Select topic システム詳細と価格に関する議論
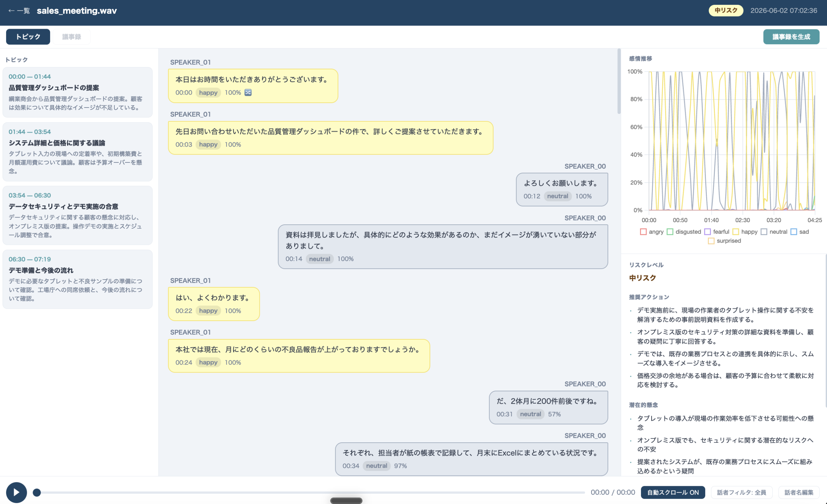 click(78, 152)
